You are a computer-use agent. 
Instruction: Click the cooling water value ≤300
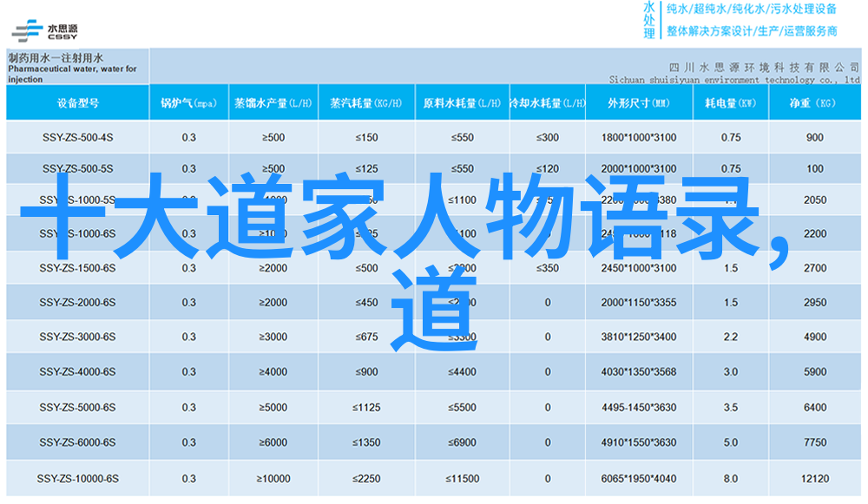[548, 137]
